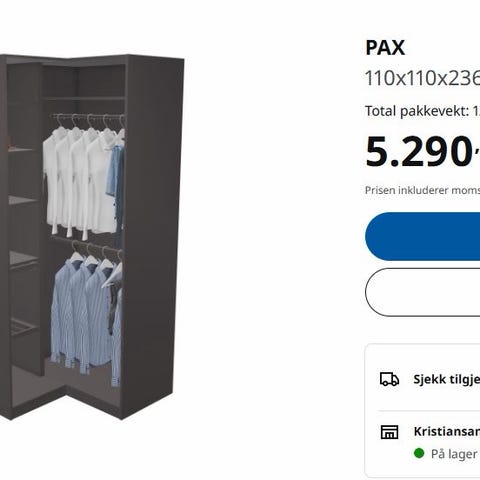Click the Prisen inkluderer moms note
This screenshot has width=480, height=480.
click(422, 190)
